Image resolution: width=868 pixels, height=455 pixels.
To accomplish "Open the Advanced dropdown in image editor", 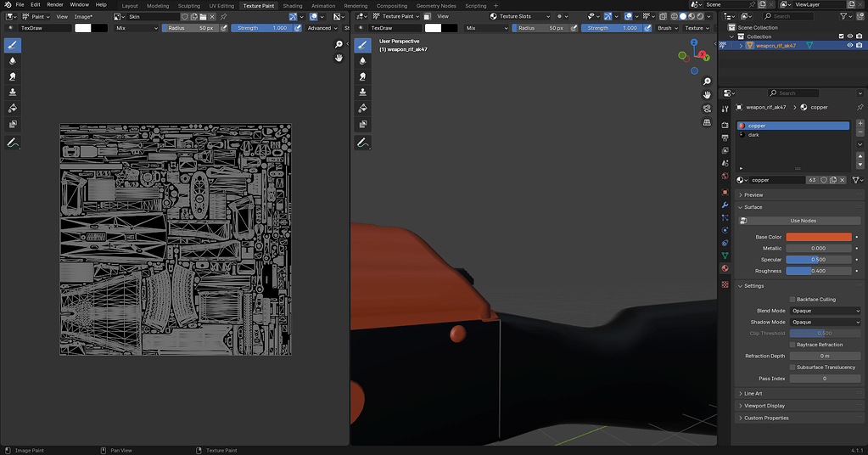I will pyautogui.click(x=322, y=28).
